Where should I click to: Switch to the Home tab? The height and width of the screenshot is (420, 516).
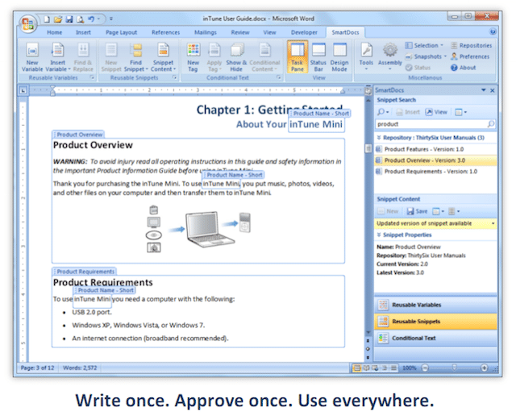[55, 32]
